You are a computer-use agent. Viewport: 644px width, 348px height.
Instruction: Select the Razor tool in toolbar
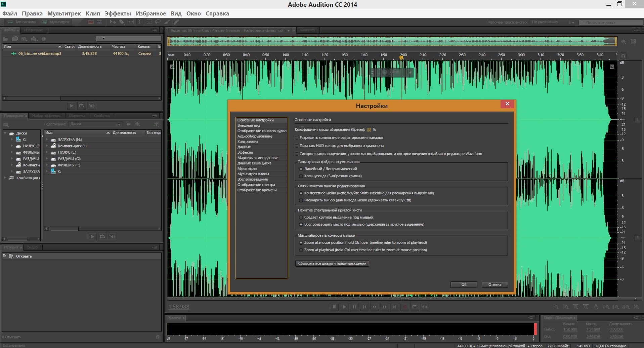(x=122, y=22)
